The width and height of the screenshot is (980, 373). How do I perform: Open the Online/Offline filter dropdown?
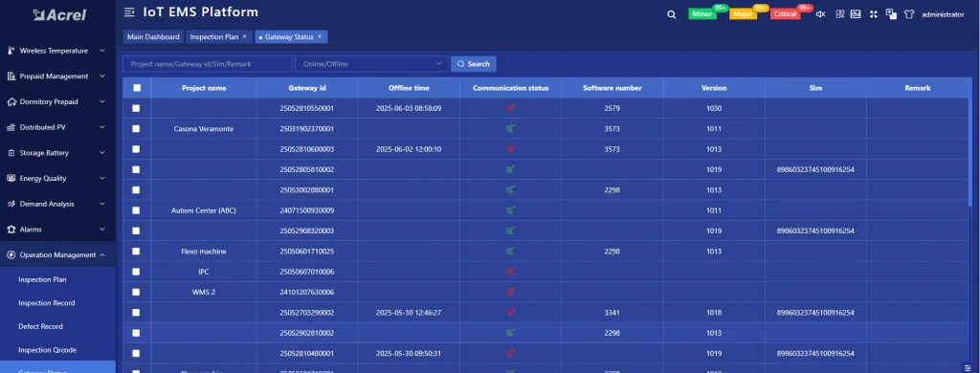point(371,64)
